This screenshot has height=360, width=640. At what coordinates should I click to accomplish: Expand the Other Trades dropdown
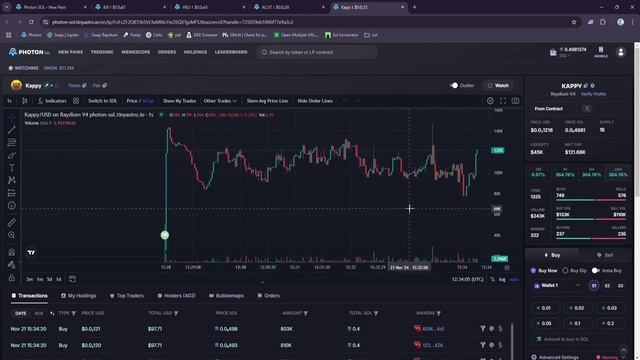(220, 101)
